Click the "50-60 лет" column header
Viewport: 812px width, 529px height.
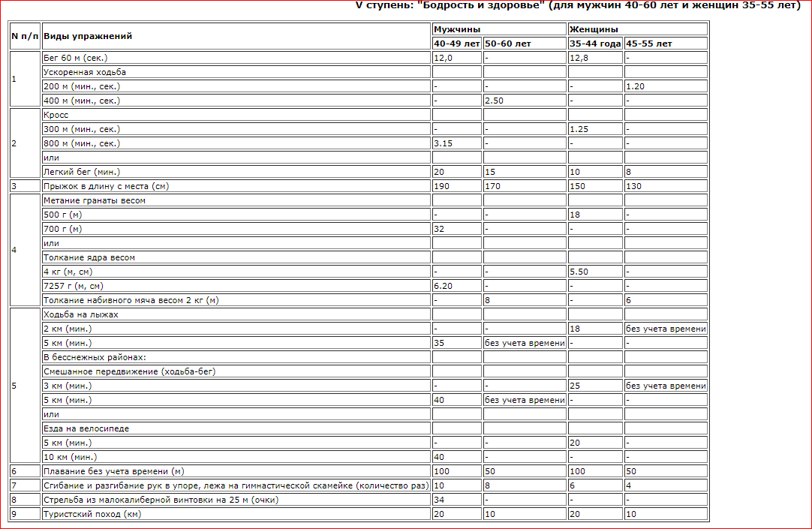(507, 44)
